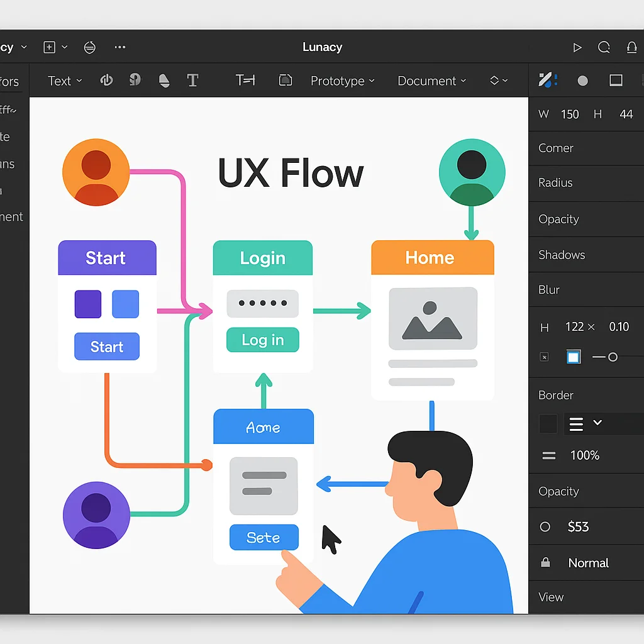The width and height of the screenshot is (644, 644).
Task: Open the Document dropdown menu
Action: (x=431, y=80)
